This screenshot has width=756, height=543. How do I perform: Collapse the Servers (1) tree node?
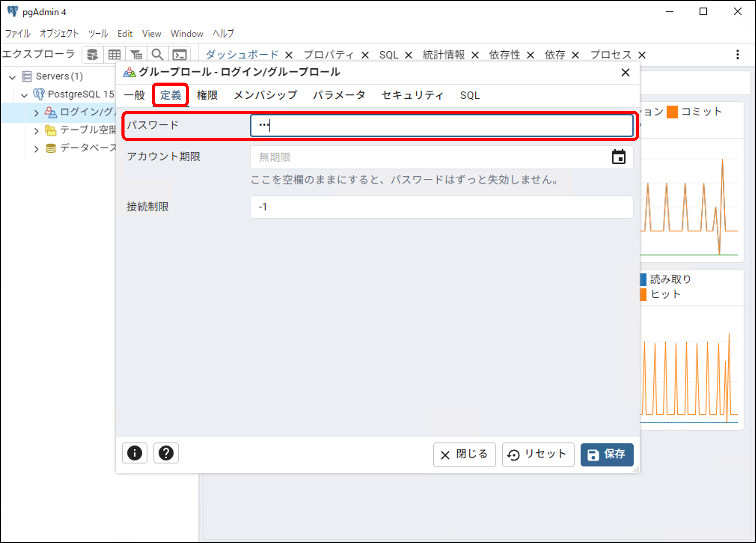coord(12,77)
